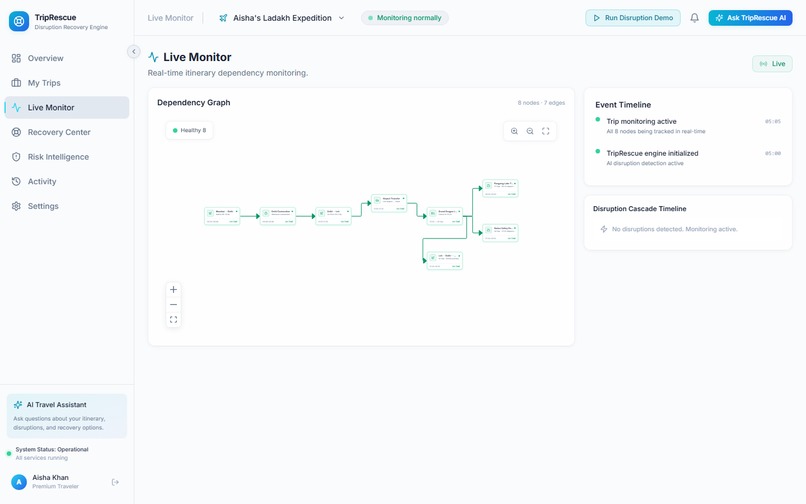Run the Disruption Demo
The width and height of the screenshot is (806, 504).
pos(633,18)
